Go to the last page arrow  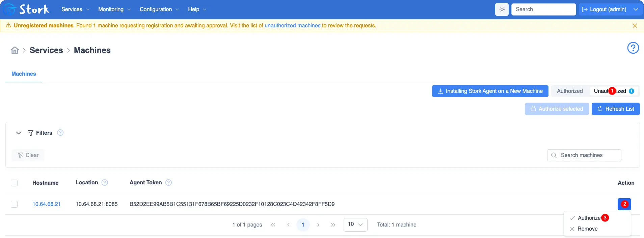333,225
